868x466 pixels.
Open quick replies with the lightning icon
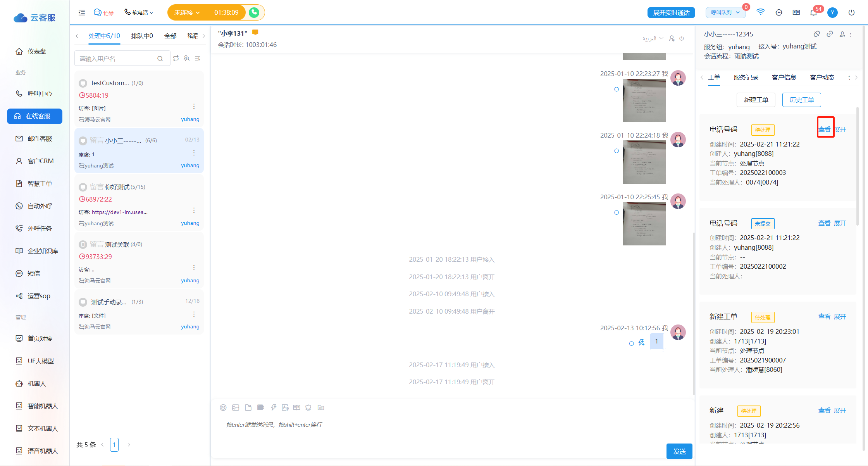pos(274,407)
